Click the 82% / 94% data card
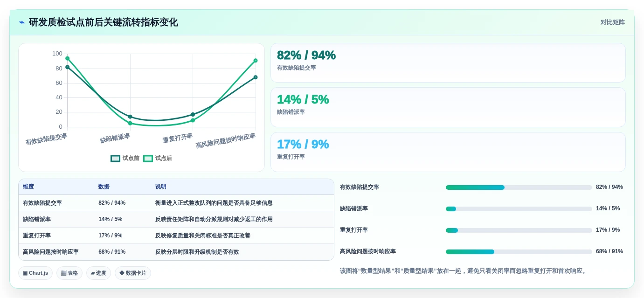This screenshot has height=298, width=644. point(448,63)
